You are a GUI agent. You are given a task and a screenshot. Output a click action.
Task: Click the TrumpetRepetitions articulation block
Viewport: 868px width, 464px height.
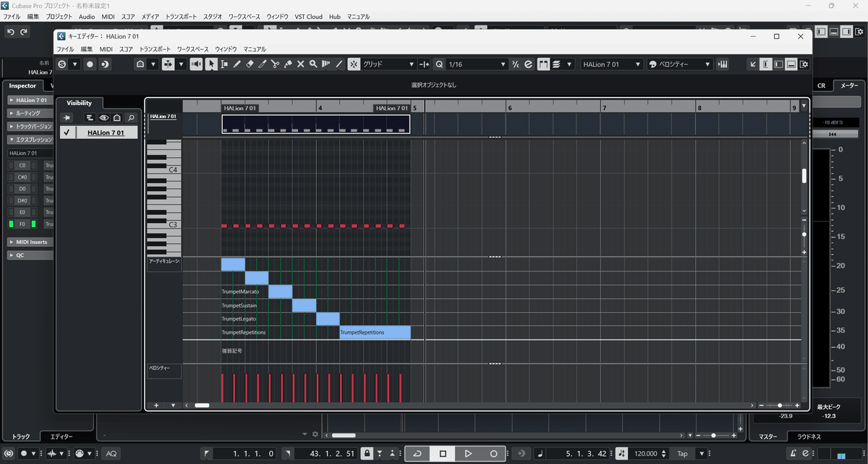coord(375,332)
